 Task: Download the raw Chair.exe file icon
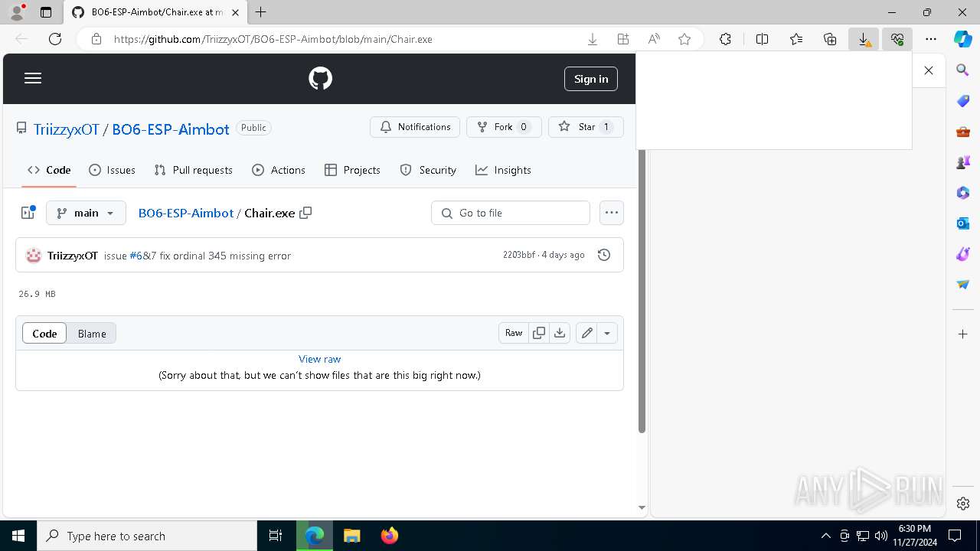(560, 333)
